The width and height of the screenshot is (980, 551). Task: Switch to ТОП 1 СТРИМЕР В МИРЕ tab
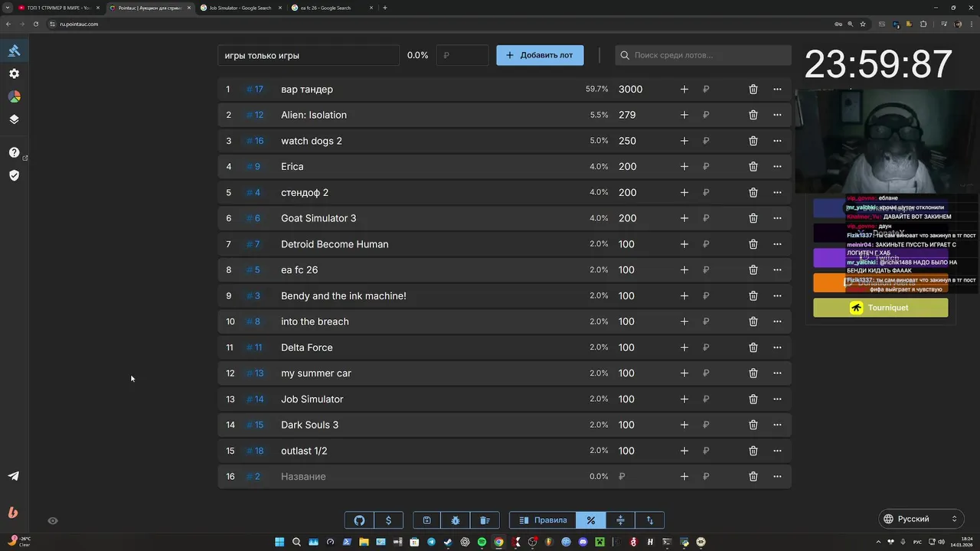click(x=58, y=8)
